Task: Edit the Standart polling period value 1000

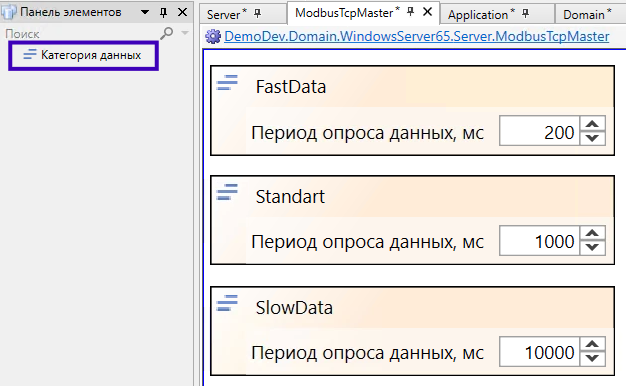Action: (x=539, y=240)
